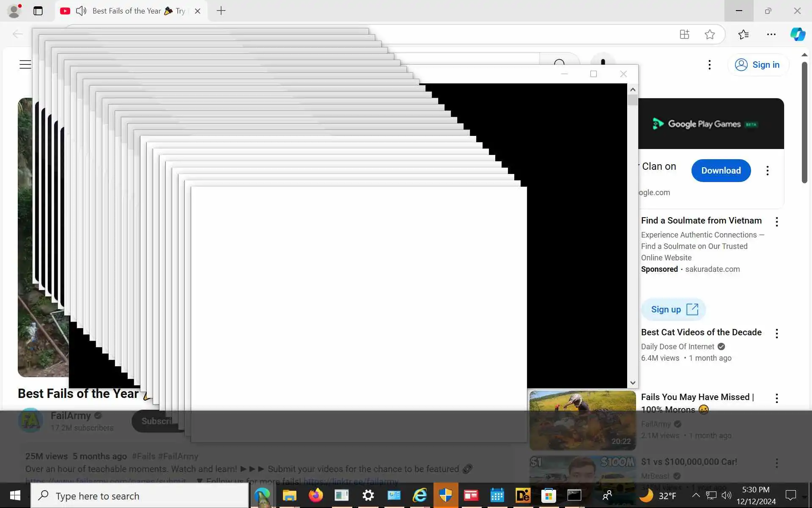
Task: Add this page to favorites star
Action: [x=710, y=34]
